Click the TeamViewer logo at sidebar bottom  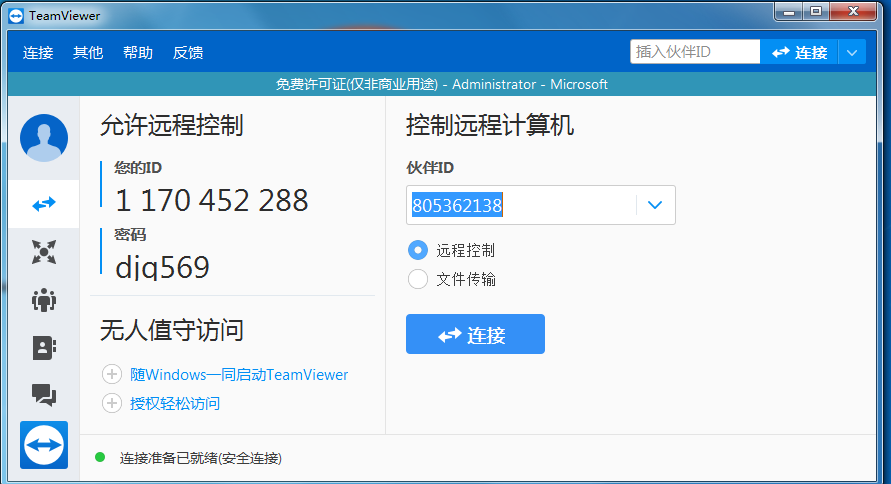44,445
